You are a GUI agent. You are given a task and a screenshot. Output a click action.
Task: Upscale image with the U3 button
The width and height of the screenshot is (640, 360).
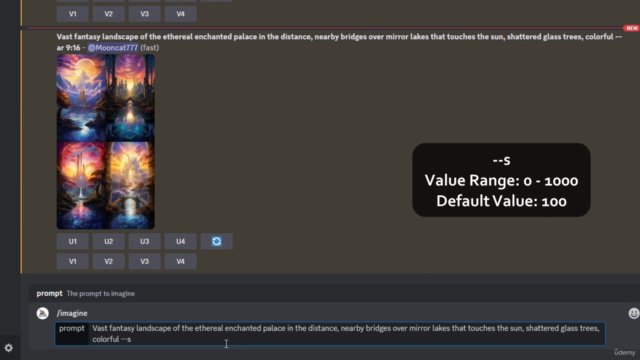pyautogui.click(x=144, y=241)
